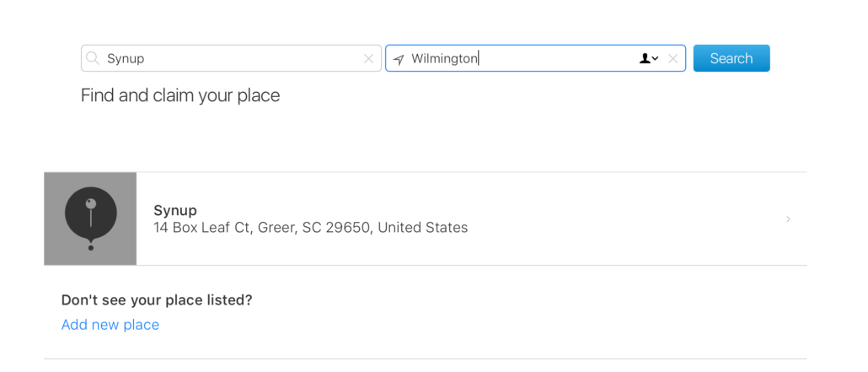Clear the Wilmington location field with X

[672, 59]
